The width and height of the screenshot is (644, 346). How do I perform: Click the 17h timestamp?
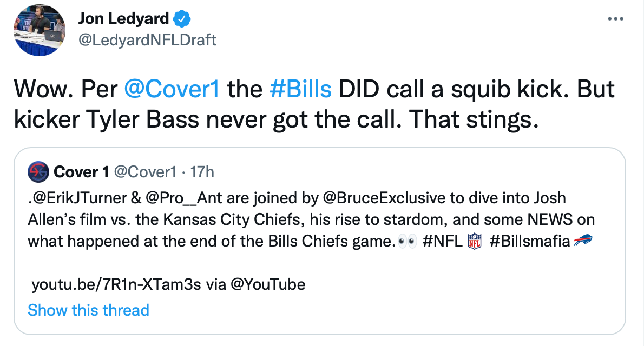(203, 172)
